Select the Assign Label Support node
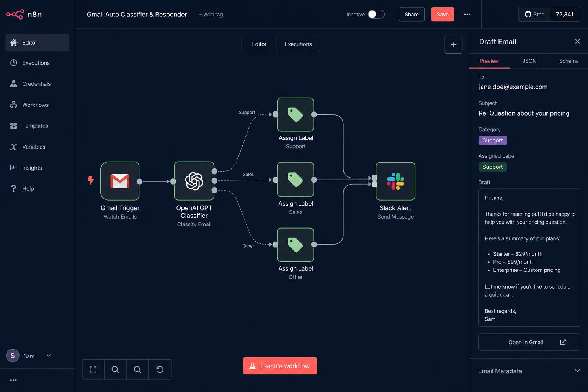Screen dimensions: 588x392 coord(296,114)
